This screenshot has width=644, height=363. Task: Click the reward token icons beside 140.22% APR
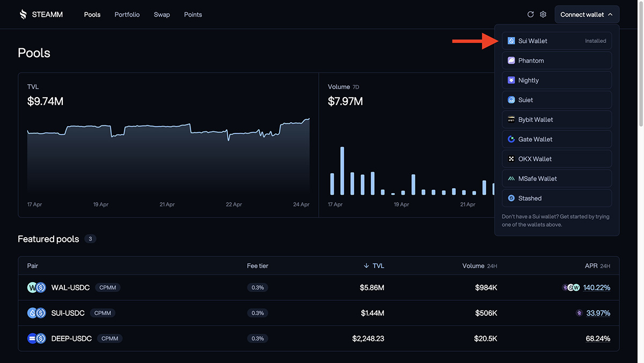[571, 287]
